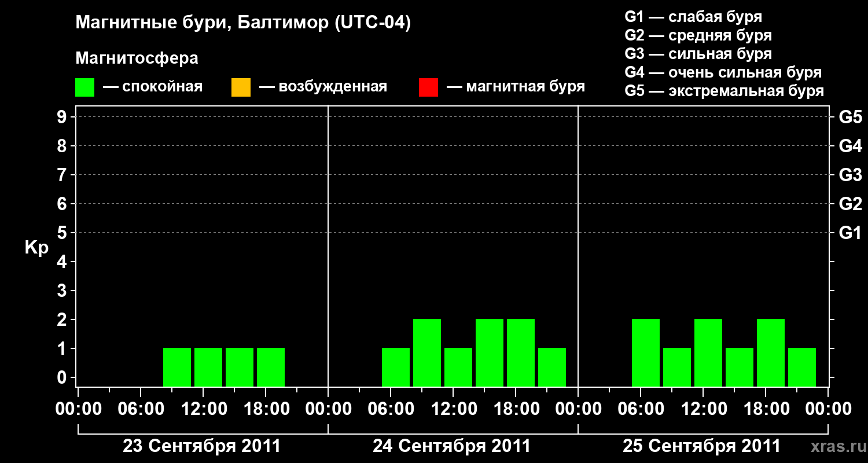
Task: Click the 'G5 — экстремальная буря' description
Action: point(724,91)
